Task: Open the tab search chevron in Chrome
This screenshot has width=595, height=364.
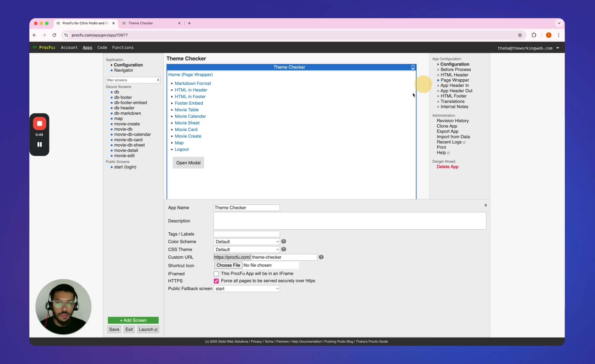Action: pos(559,23)
